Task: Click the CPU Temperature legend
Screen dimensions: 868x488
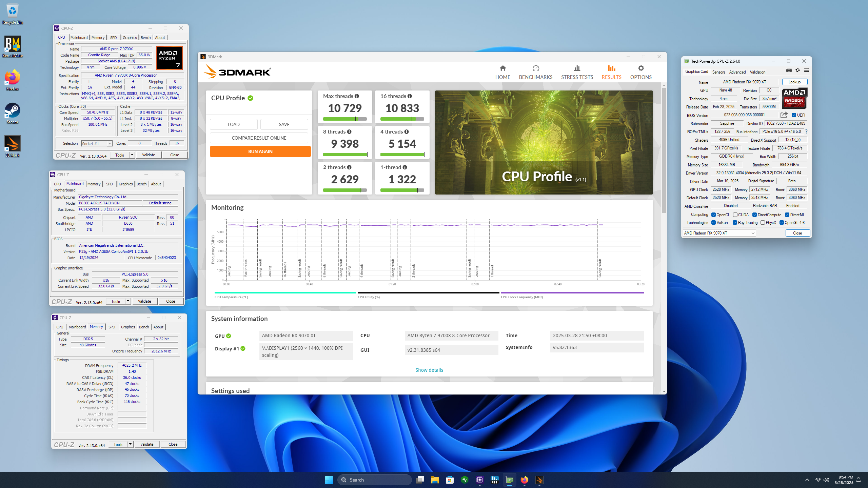Action: coord(285,295)
